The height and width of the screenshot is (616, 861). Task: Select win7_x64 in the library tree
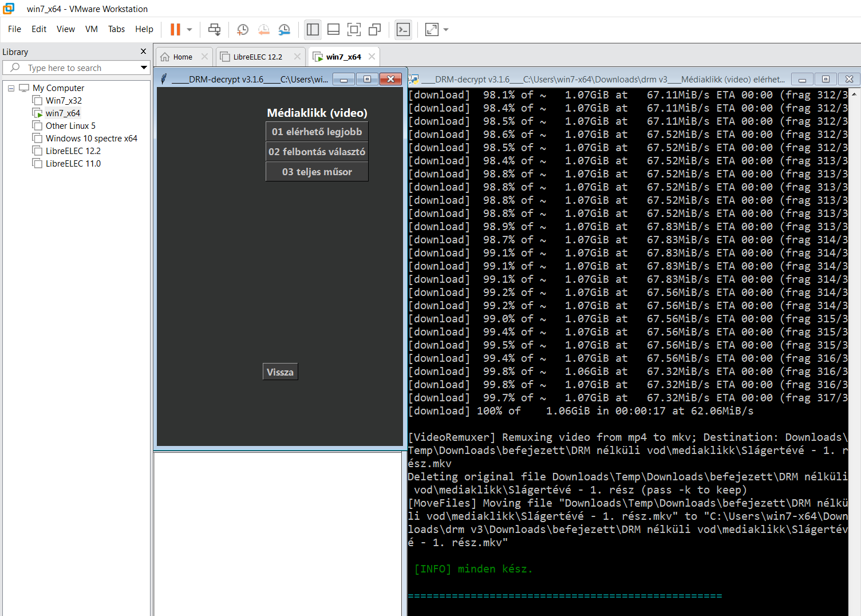[63, 113]
